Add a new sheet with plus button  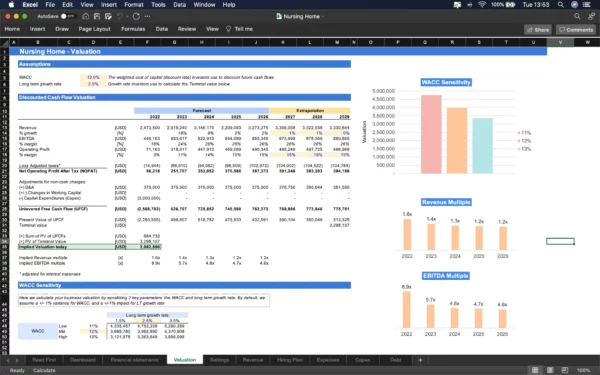click(420, 360)
